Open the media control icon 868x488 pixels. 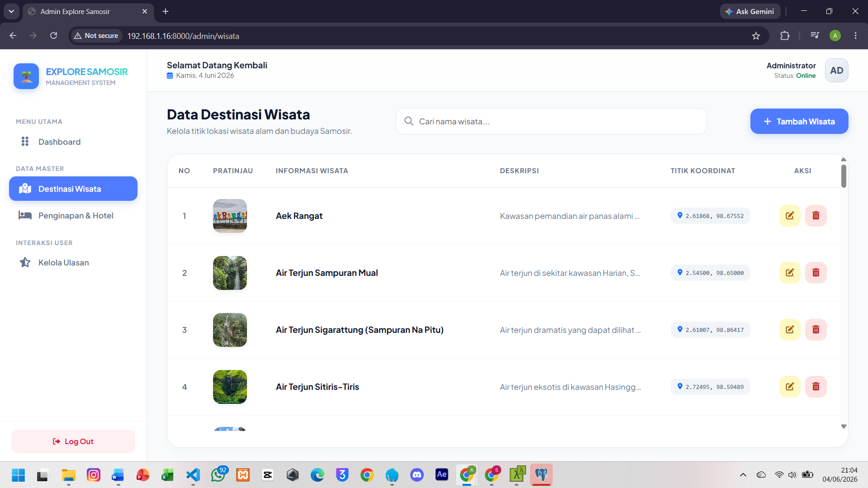coord(815,36)
